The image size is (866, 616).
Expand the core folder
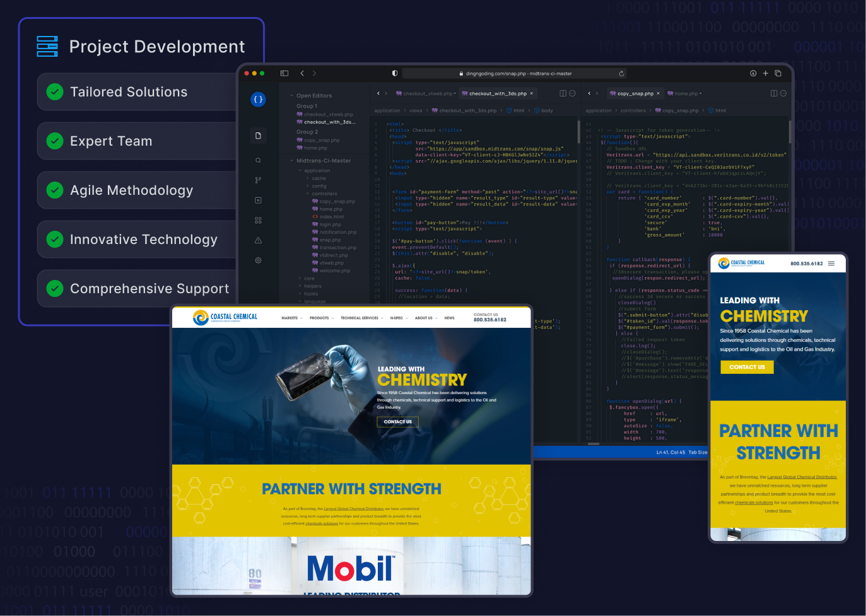coord(300,278)
